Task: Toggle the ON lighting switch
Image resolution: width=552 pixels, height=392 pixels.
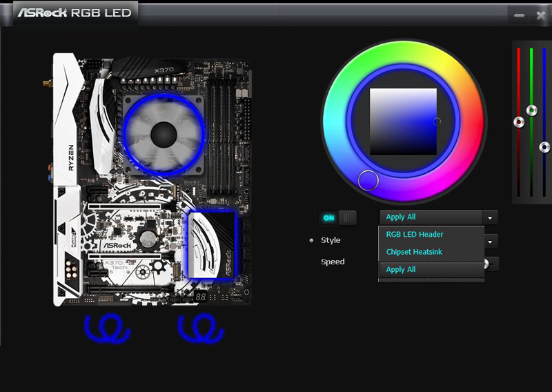Action: [x=329, y=218]
